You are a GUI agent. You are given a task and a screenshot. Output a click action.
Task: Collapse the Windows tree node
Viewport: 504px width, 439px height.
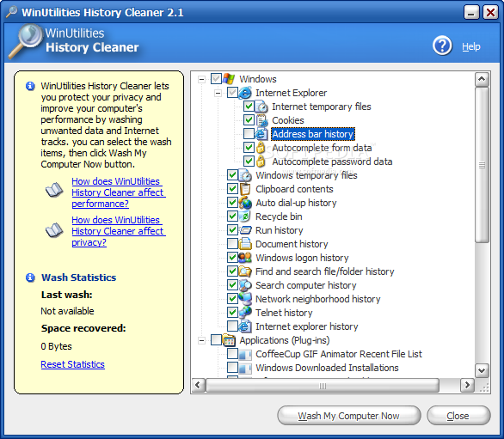pyautogui.click(x=201, y=79)
